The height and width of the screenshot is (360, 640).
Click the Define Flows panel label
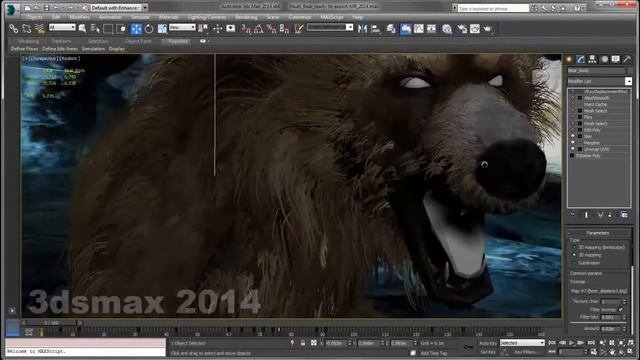click(x=24, y=49)
